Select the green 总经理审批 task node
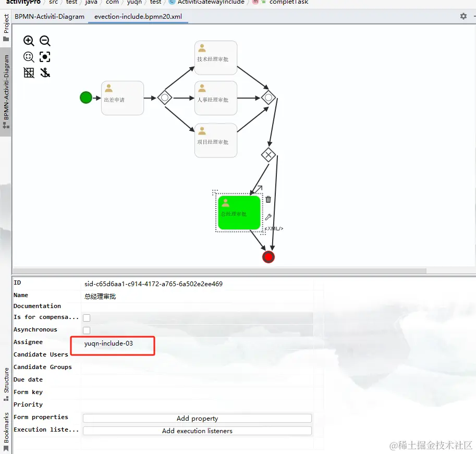This screenshot has width=476, height=454. coord(239,213)
